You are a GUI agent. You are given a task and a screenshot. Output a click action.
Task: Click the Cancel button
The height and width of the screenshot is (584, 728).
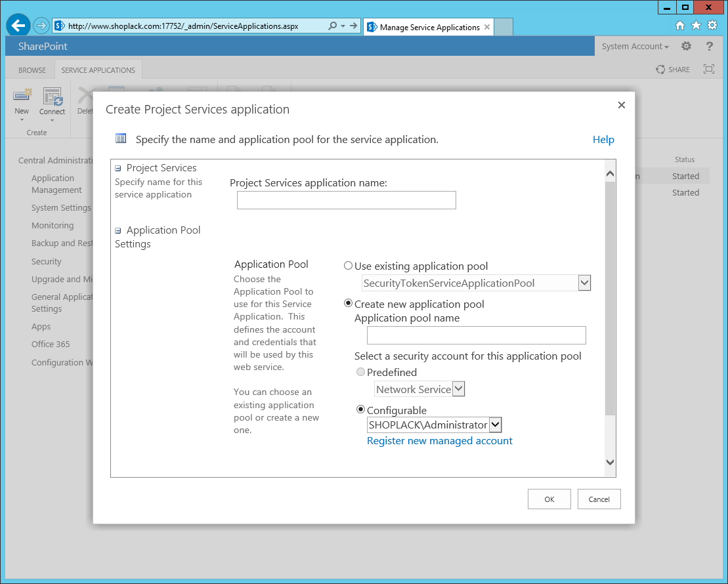click(x=599, y=499)
